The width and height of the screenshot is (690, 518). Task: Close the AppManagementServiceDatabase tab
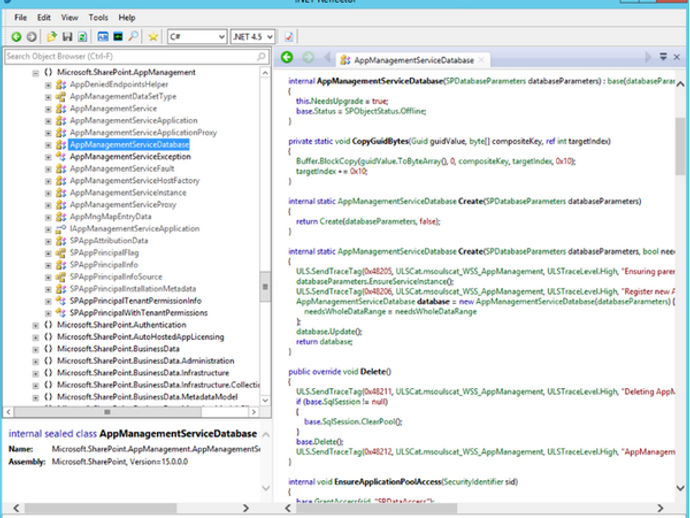(481, 60)
